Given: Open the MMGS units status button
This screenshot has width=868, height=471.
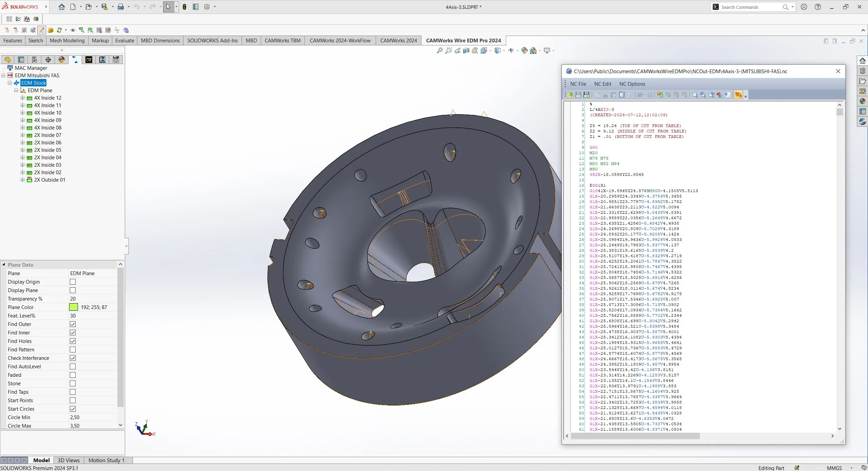Looking at the screenshot, I should 834,468.
